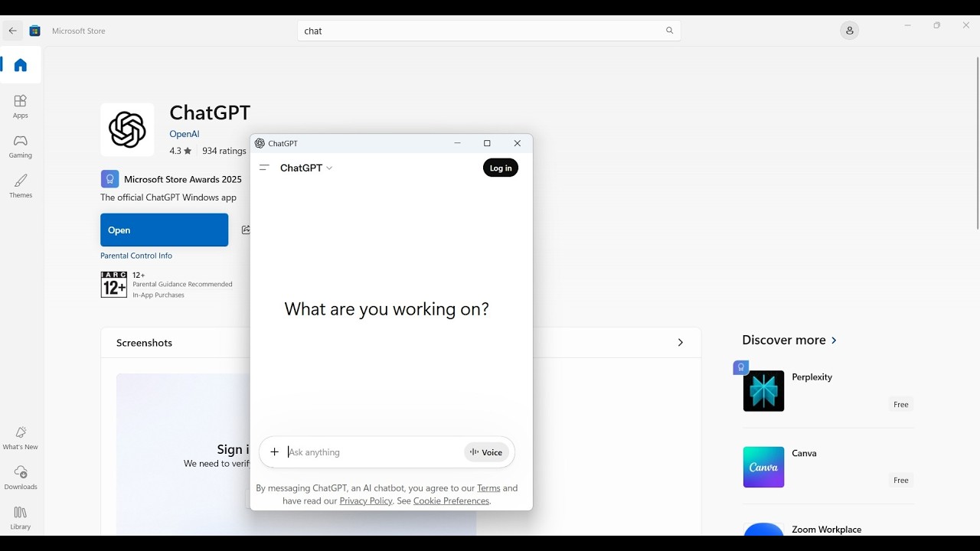Open Gaming section in Store sidebar
This screenshot has height=551, width=980.
pos(21,146)
